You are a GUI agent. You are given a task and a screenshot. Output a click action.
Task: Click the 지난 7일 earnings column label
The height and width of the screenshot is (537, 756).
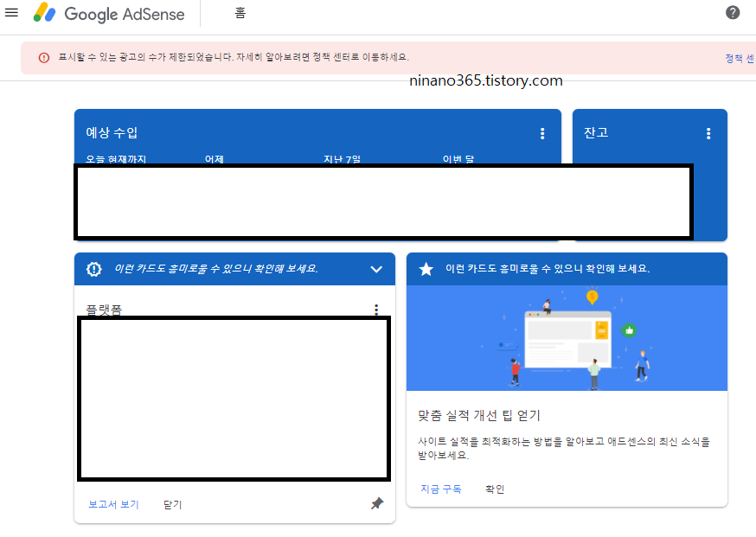[342, 159]
